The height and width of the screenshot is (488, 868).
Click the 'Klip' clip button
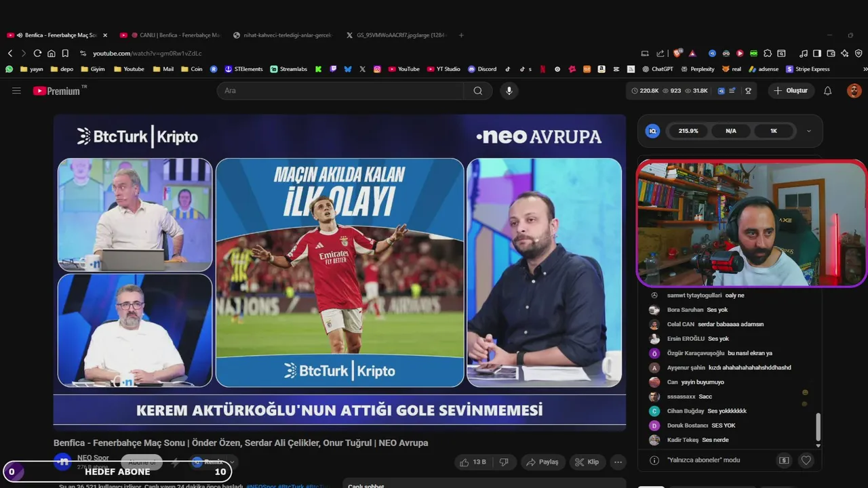(x=587, y=462)
